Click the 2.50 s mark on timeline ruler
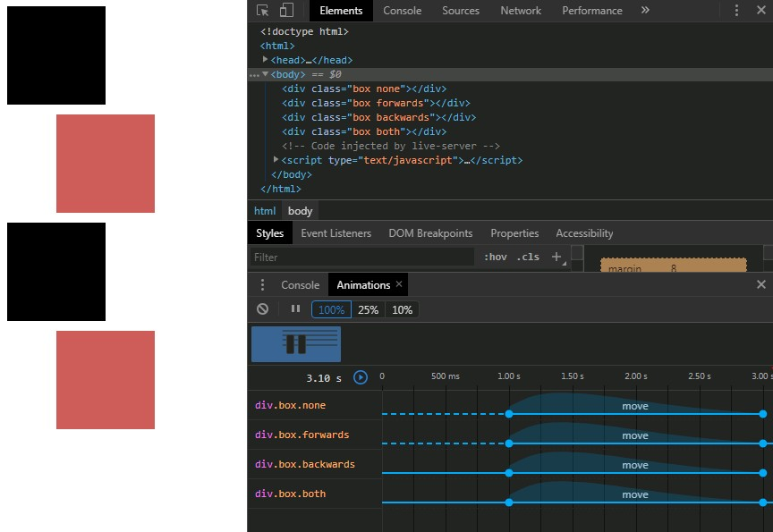The image size is (773, 532). (x=699, y=376)
